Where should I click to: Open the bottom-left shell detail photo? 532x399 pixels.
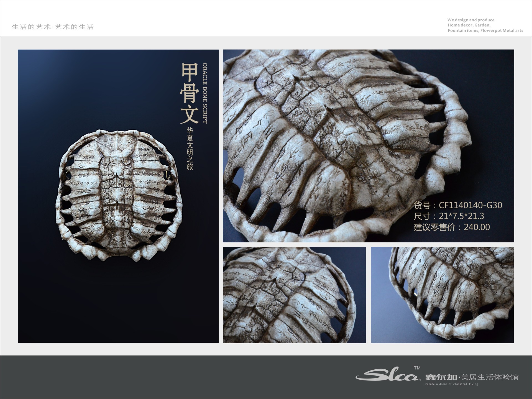(294, 295)
